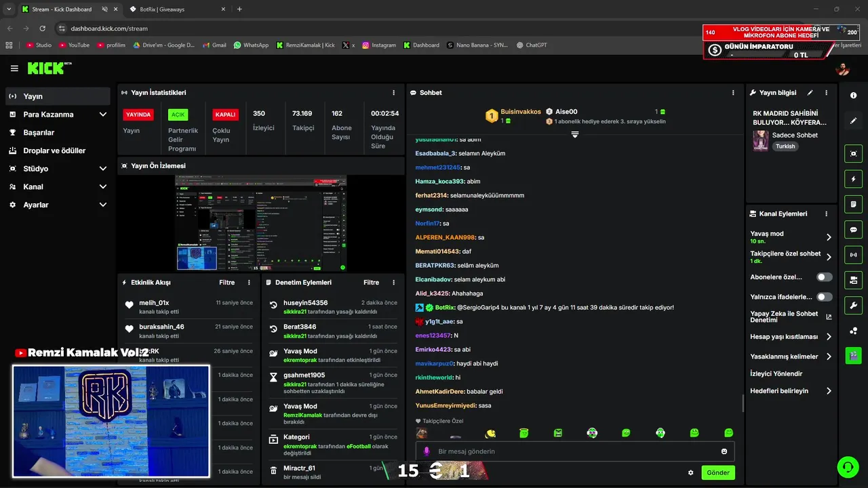Select Yayın in the left sidebar
The image size is (868, 488).
(x=58, y=96)
